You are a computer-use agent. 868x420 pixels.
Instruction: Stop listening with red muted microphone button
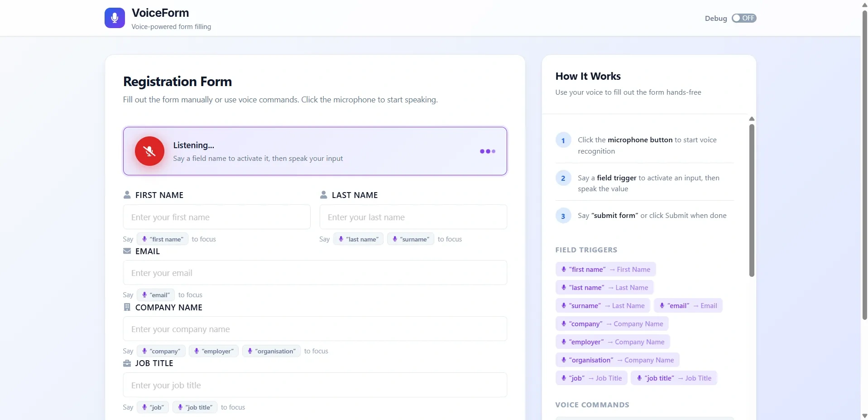(x=149, y=151)
